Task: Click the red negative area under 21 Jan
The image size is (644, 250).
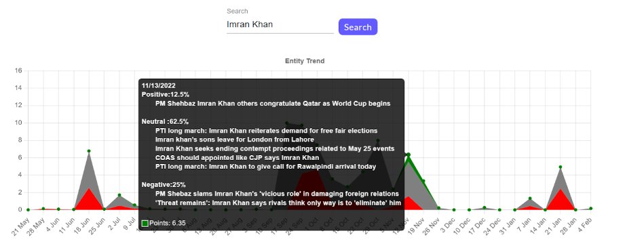Action: [561, 201]
